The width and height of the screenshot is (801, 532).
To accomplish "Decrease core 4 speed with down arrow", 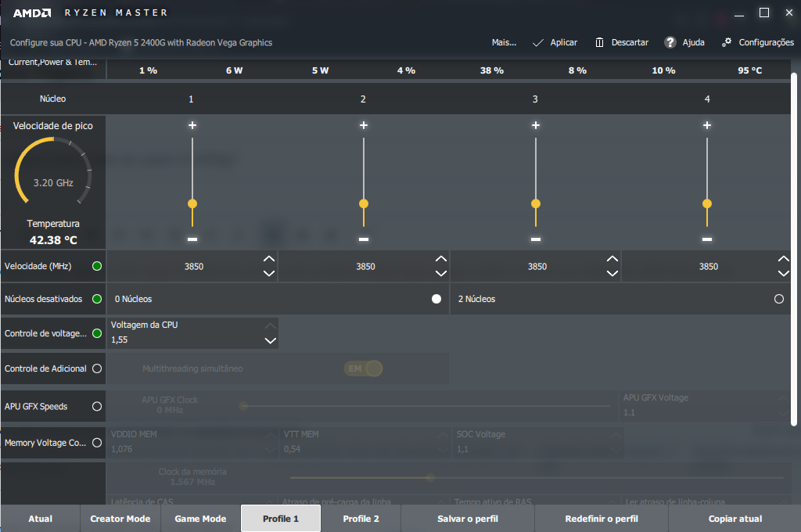I will (784, 273).
